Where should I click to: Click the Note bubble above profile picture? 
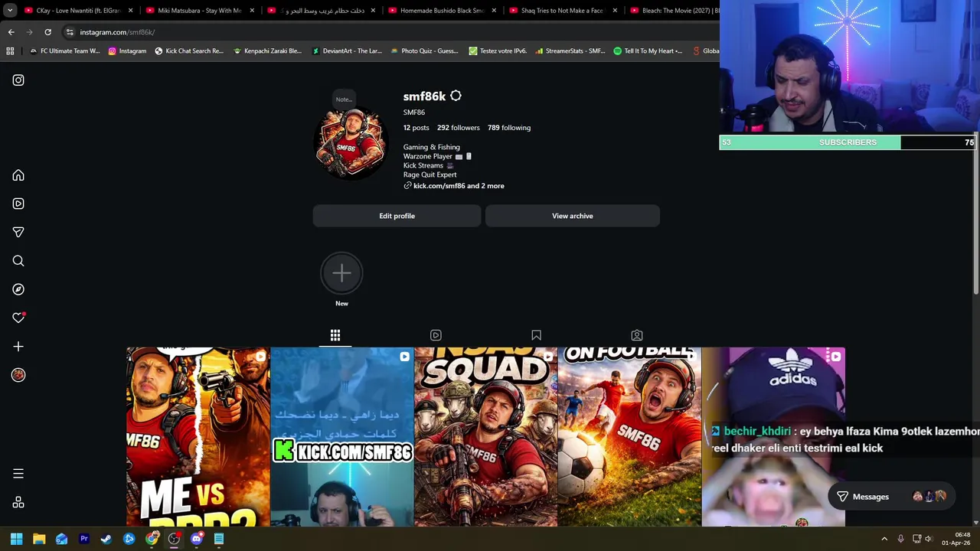(344, 99)
